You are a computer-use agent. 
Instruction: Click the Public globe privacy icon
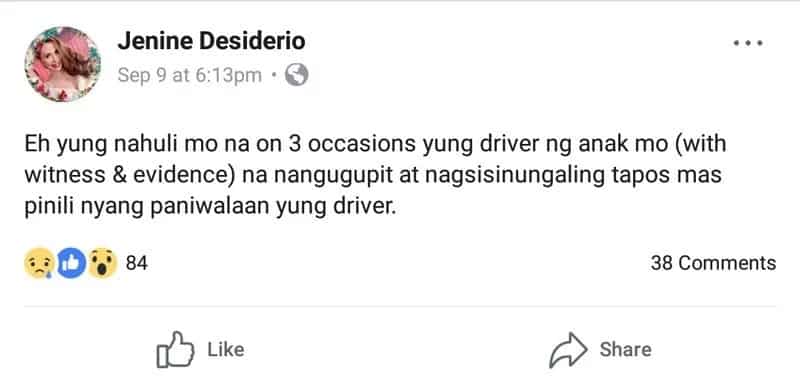[x=296, y=75]
